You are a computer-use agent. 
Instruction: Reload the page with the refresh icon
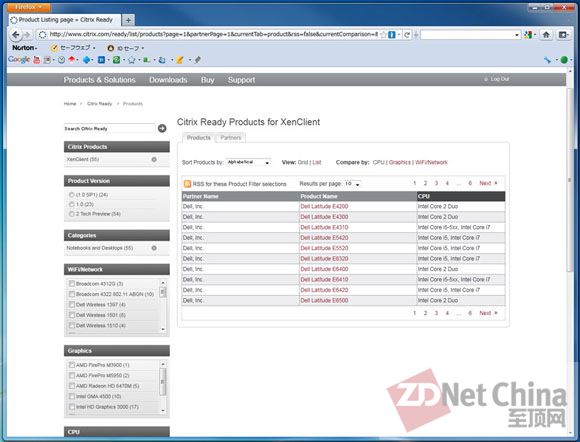[407, 35]
